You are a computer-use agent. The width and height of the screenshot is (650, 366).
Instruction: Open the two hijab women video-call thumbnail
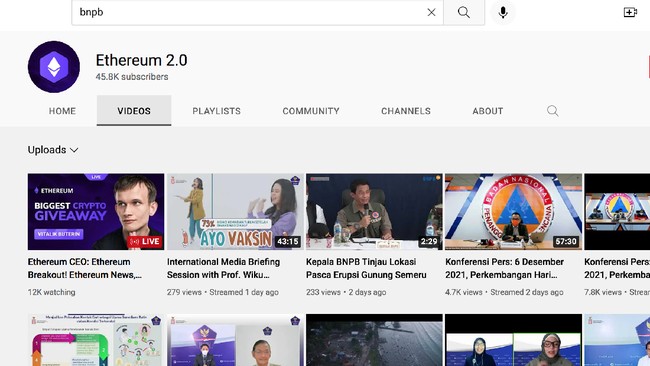tap(513, 340)
